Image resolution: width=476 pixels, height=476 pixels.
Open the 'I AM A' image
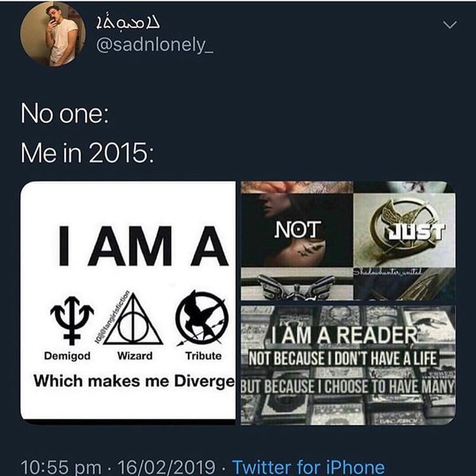pyautogui.click(x=128, y=301)
